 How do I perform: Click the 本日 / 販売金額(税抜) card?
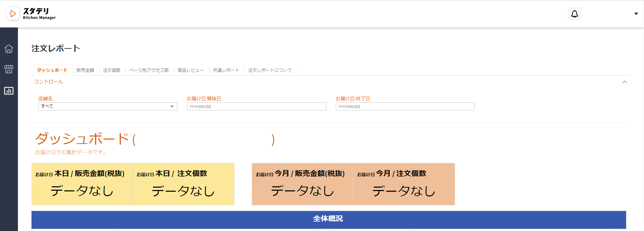[82, 184]
